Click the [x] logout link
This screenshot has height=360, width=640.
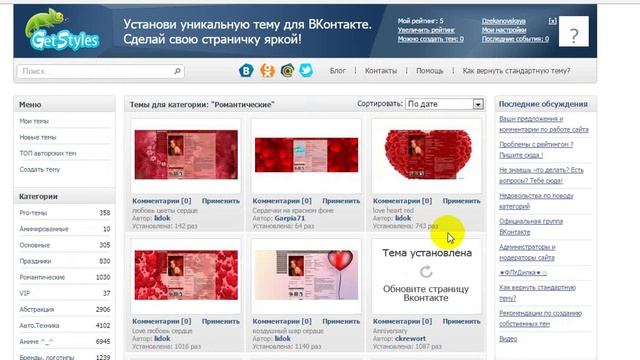tap(552, 21)
